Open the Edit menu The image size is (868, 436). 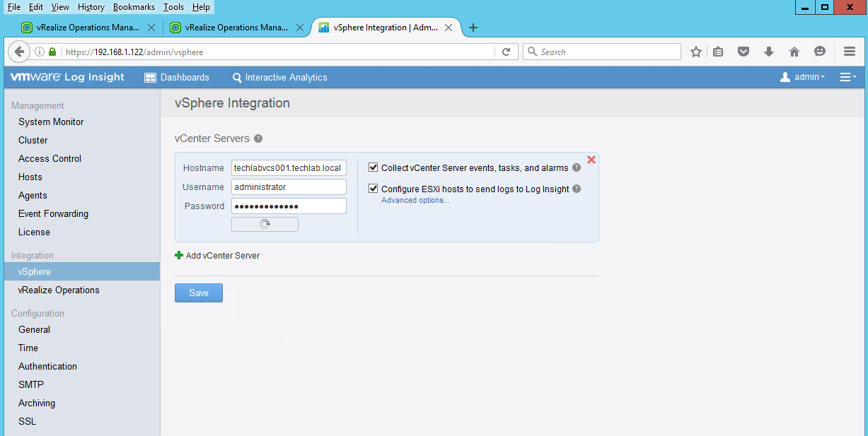(x=36, y=7)
